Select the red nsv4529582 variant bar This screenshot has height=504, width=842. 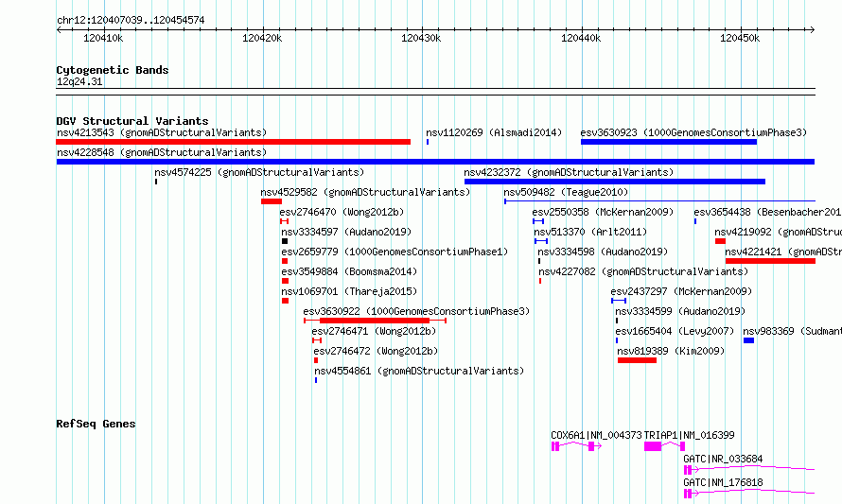[272, 201]
